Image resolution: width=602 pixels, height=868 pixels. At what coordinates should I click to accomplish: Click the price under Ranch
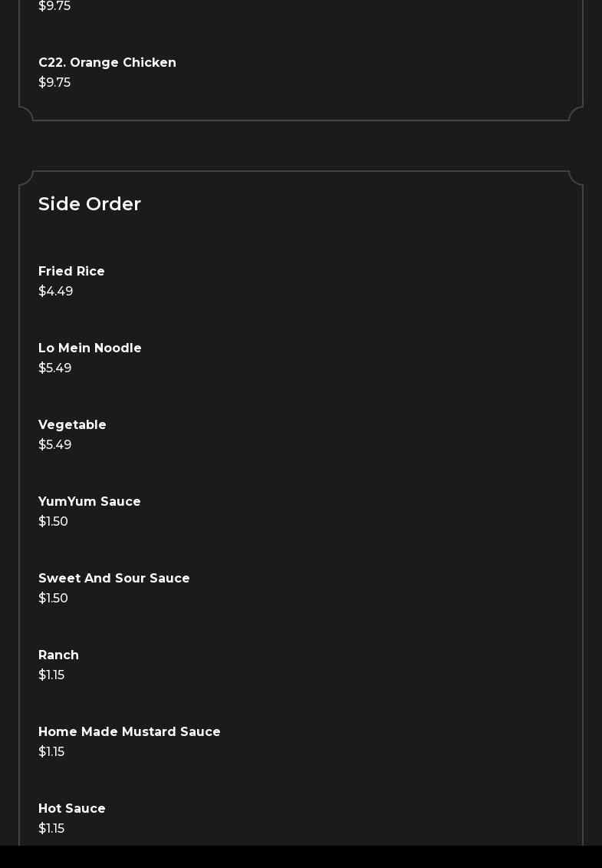coord(51,675)
